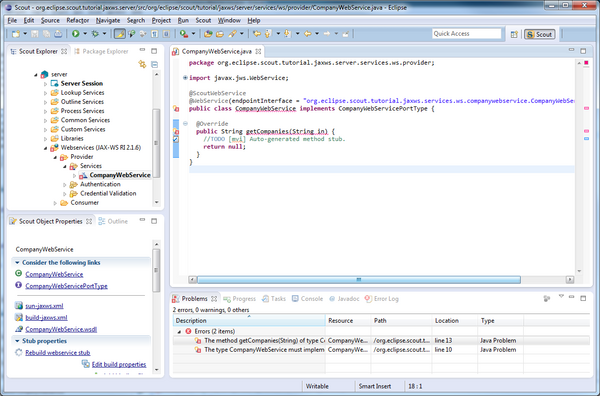Click the Last Edit Location arrow icon
The height and width of the screenshot is (396, 600).
257,34
